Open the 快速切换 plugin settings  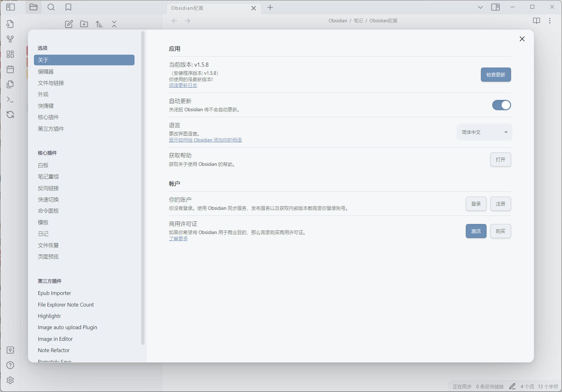click(x=84, y=199)
